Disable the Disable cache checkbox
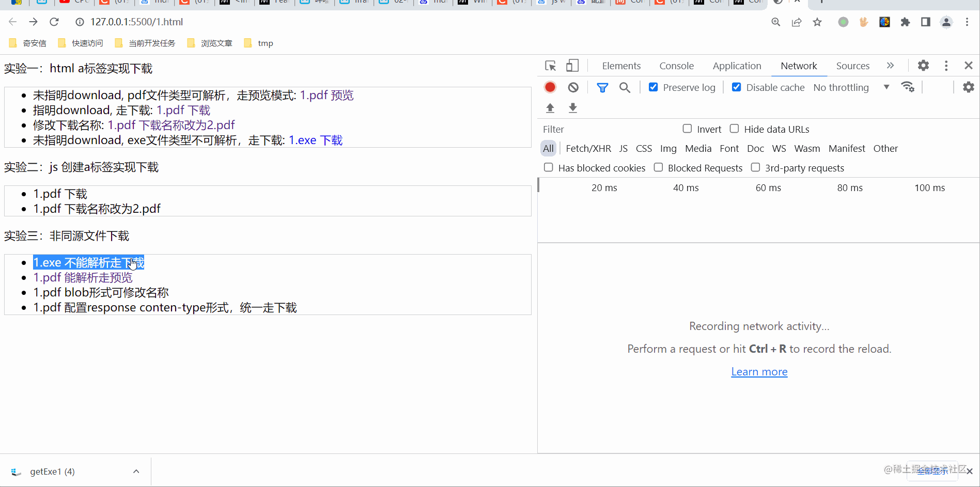The image size is (980, 487). pos(736,87)
